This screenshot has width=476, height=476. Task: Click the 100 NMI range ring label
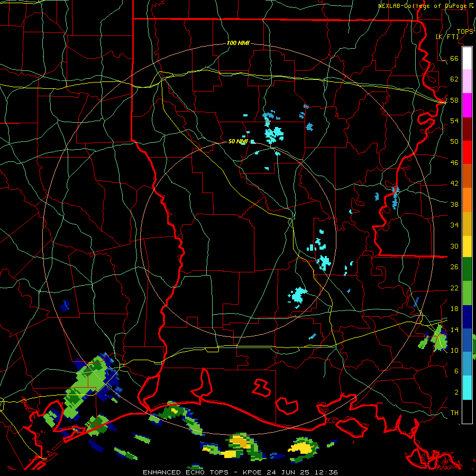(238, 43)
